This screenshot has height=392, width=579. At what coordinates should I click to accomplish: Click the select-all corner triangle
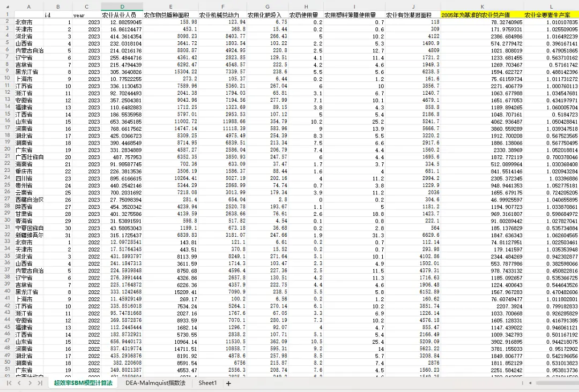tap(8, 7)
